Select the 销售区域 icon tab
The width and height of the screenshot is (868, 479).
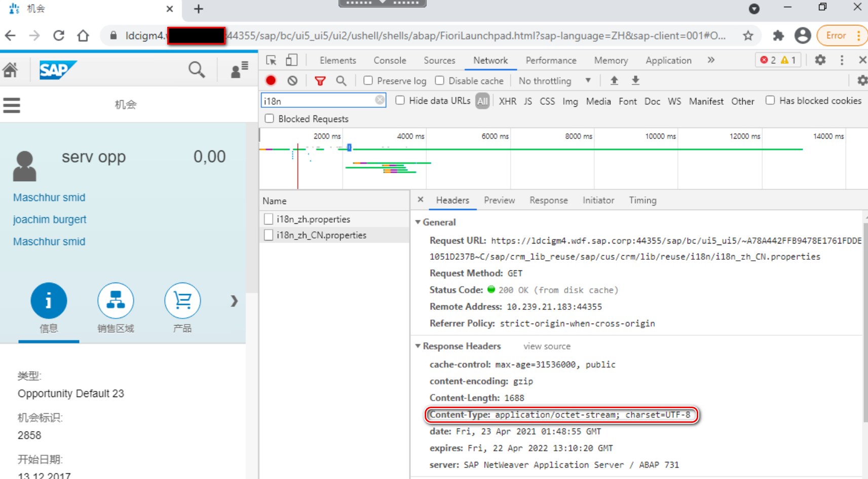pos(116,301)
